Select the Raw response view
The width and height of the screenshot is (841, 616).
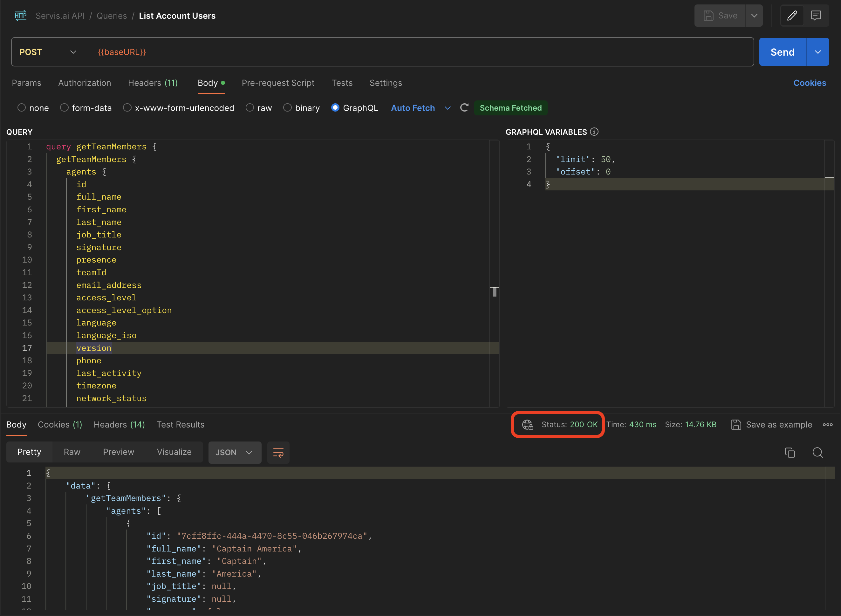click(72, 452)
